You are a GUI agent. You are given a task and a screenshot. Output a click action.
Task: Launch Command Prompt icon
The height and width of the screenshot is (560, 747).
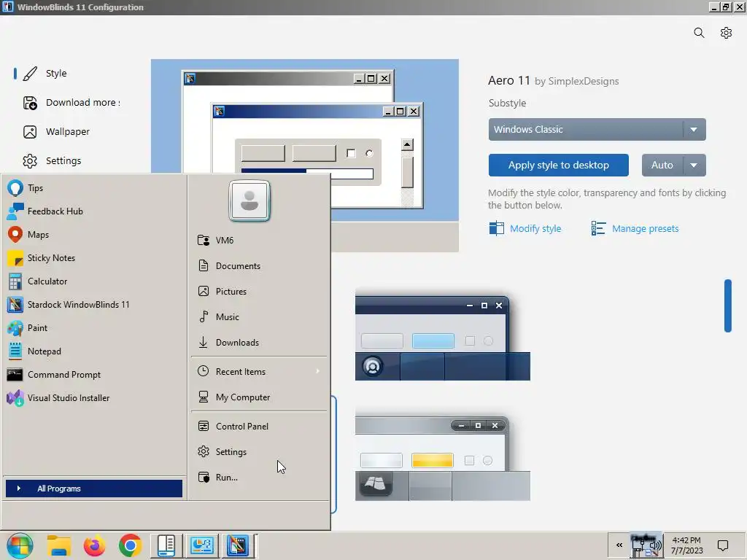[15, 375]
